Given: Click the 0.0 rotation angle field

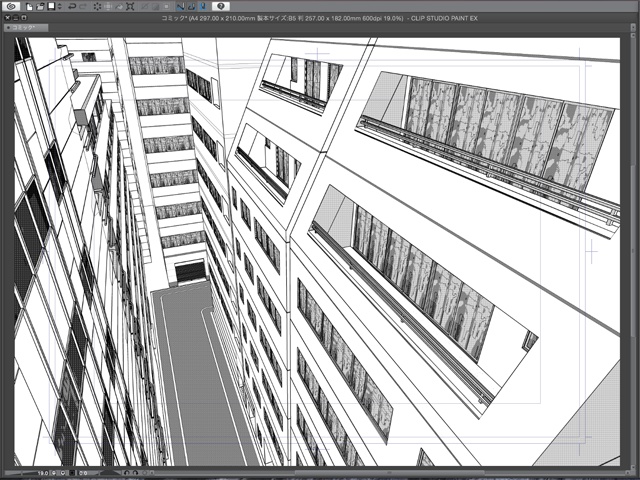Looking at the screenshot, I should point(83,473).
